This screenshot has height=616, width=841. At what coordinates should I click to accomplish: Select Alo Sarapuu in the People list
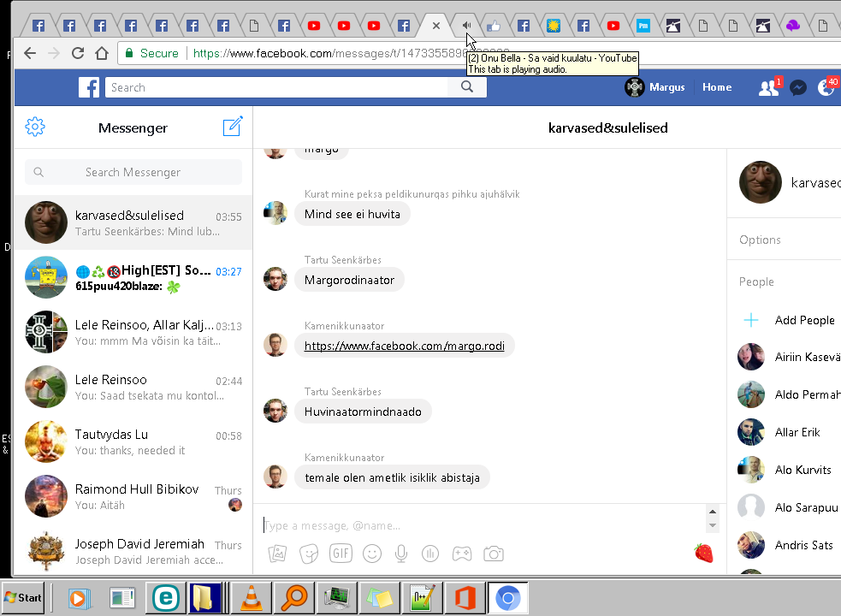point(789,507)
